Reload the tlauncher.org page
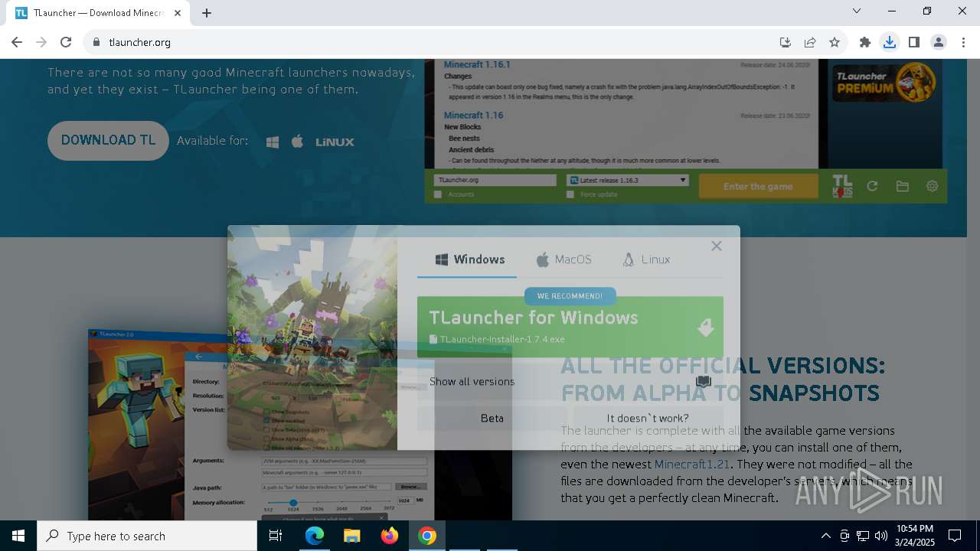980x551 pixels. (x=66, y=42)
